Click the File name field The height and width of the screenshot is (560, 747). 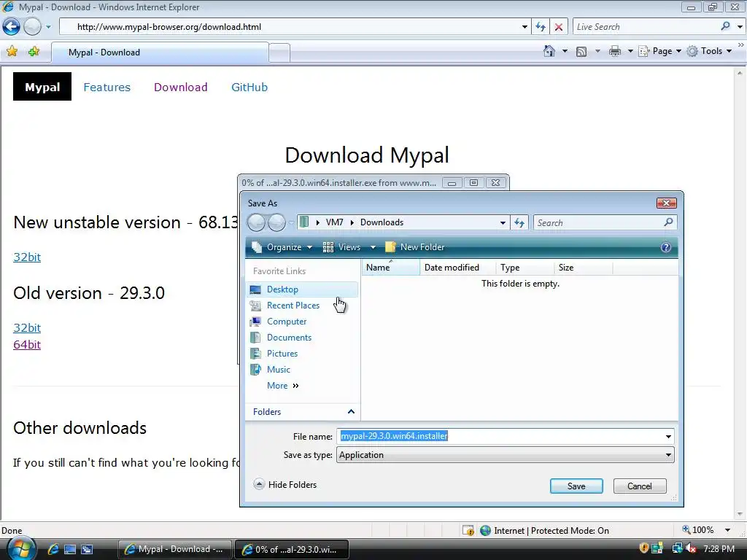[x=500, y=436]
